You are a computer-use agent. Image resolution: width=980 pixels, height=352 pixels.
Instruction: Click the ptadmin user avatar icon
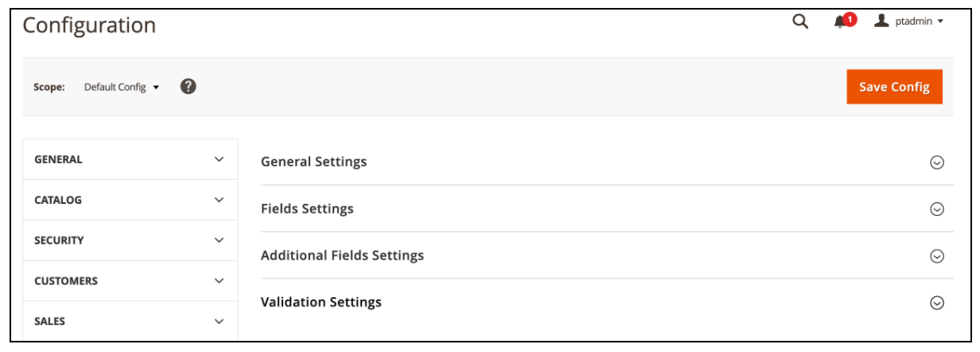click(881, 22)
